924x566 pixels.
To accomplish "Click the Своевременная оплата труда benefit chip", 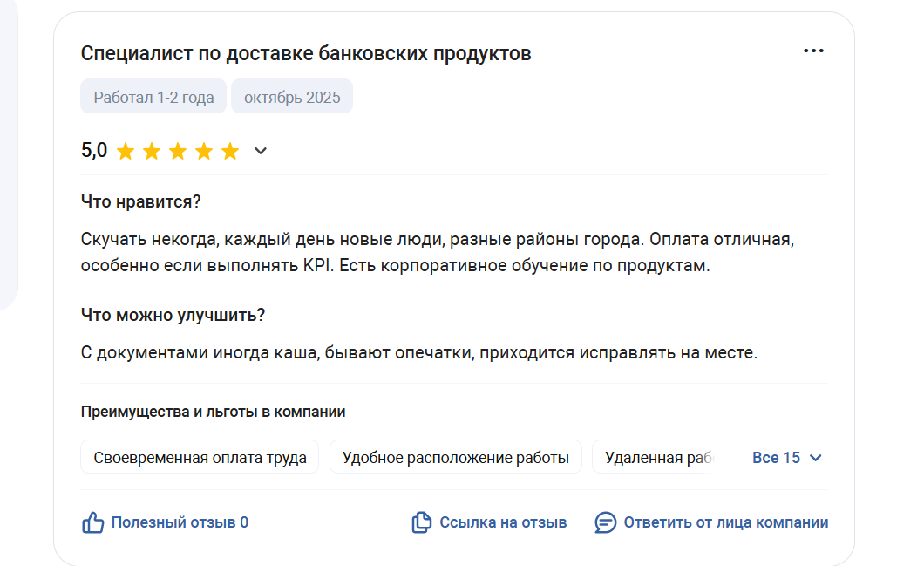I will pos(200,458).
